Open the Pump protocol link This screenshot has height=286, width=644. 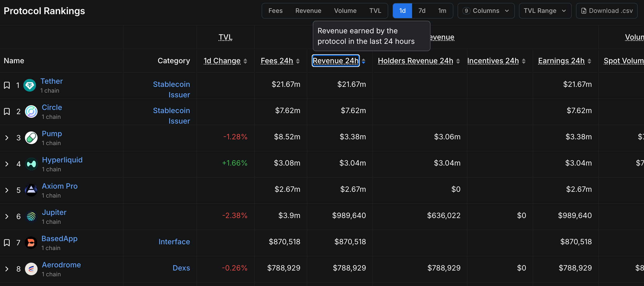[52, 134]
